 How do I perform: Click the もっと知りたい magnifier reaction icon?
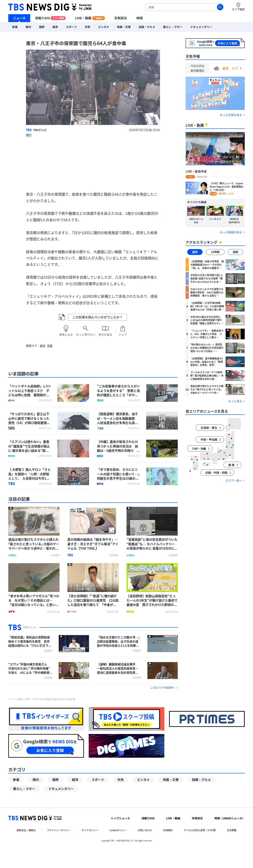click(x=86, y=328)
